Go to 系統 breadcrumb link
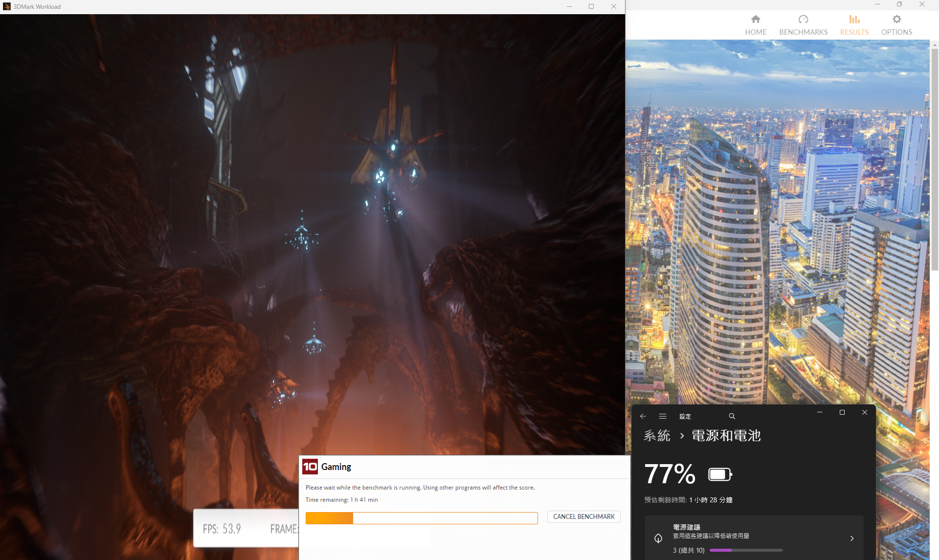939x560 pixels. point(657,436)
